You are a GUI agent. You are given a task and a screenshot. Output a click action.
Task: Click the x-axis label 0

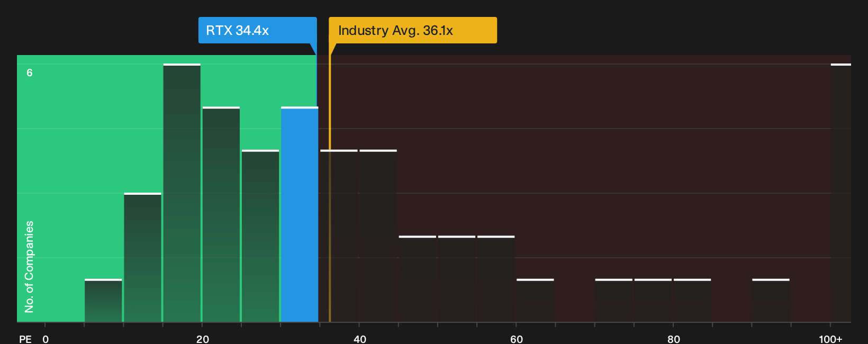click(x=46, y=339)
